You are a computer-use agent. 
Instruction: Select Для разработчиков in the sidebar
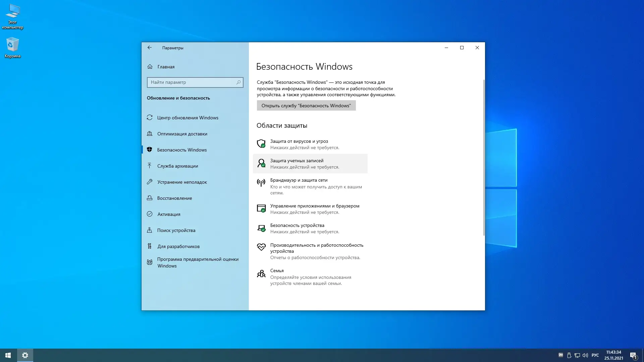pyautogui.click(x=178, y=246)
